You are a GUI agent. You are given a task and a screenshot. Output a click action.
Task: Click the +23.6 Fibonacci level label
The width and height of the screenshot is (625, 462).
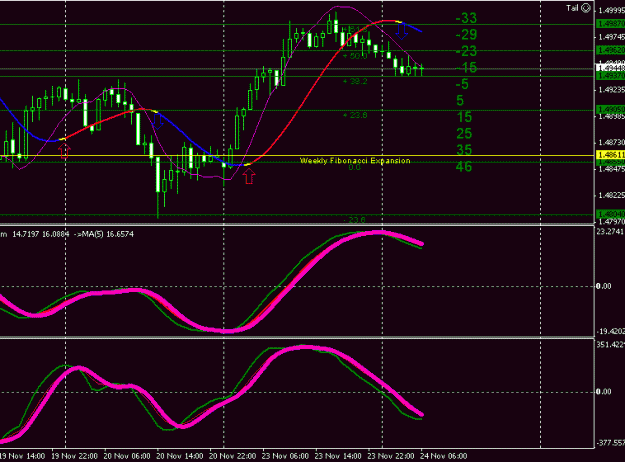tap(355, 116)
